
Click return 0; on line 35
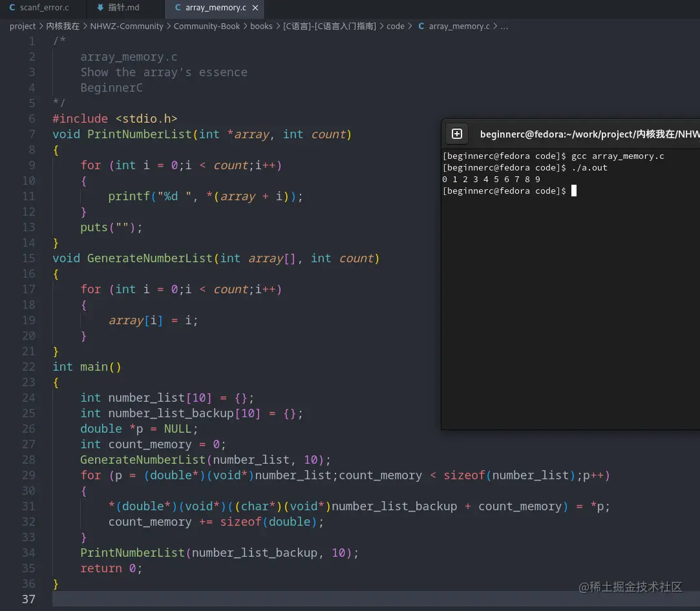[111, 568]
